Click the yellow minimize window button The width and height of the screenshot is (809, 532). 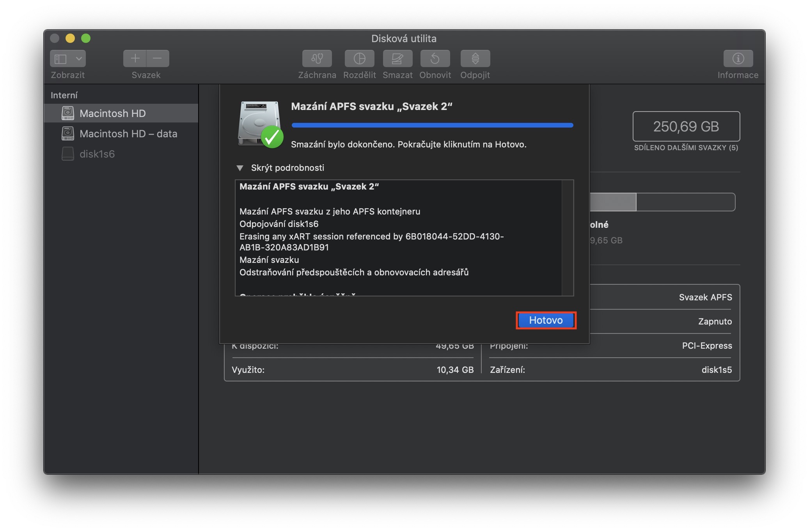70,38
